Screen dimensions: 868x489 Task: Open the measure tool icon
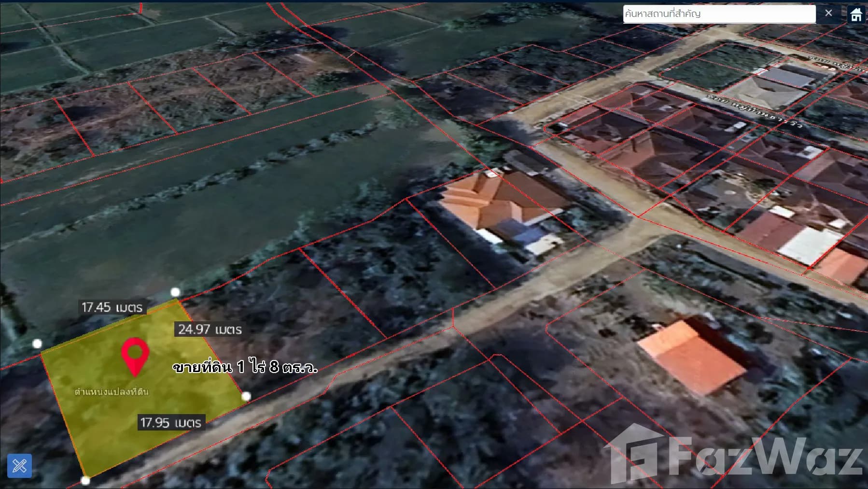[x=20, y=466]
